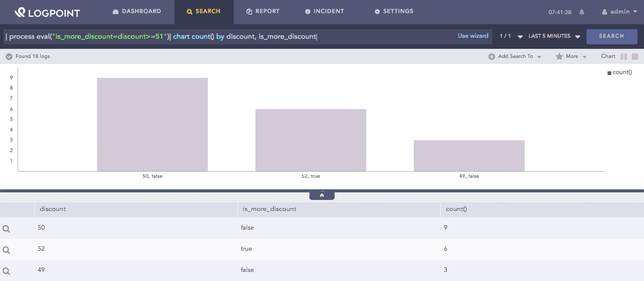Go to the Dashboard tab
Viewport: 644px width, 281px height.
click(x=137, y=11)
